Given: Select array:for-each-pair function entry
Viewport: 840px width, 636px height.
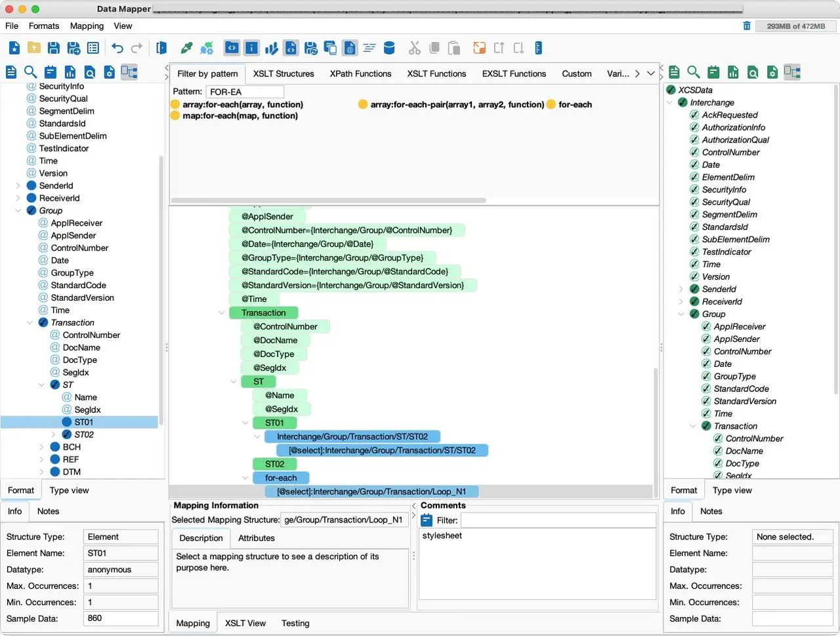Looking at the screenshot, I should [x=451, y=104].
